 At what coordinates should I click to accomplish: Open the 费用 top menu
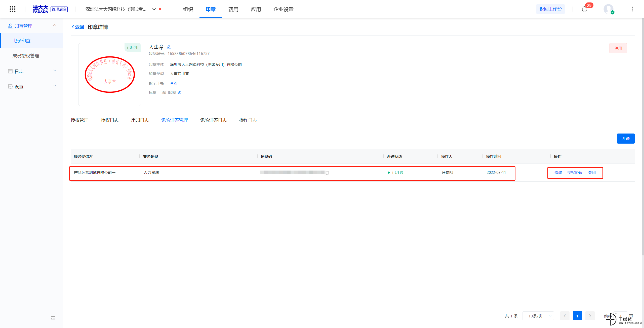tap(233, 9)
